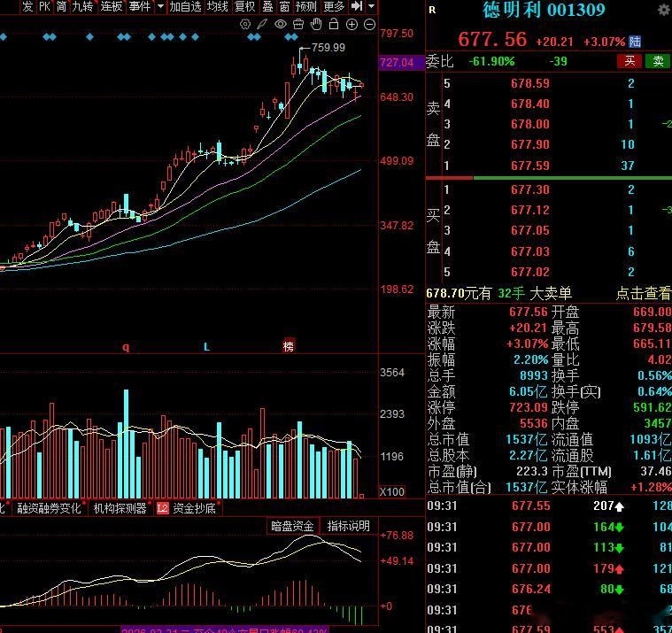Click the bid-ask ratio red-green bar
Screen dimensions: 672x633
[549, 177]
